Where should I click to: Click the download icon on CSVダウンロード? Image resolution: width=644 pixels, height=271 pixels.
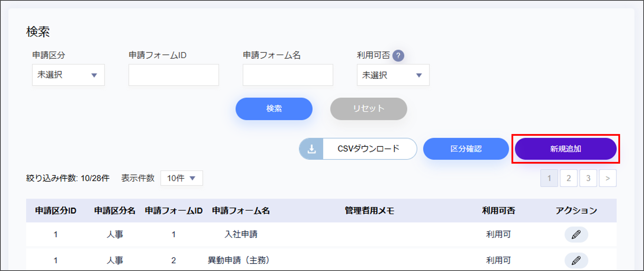(312, 149)
